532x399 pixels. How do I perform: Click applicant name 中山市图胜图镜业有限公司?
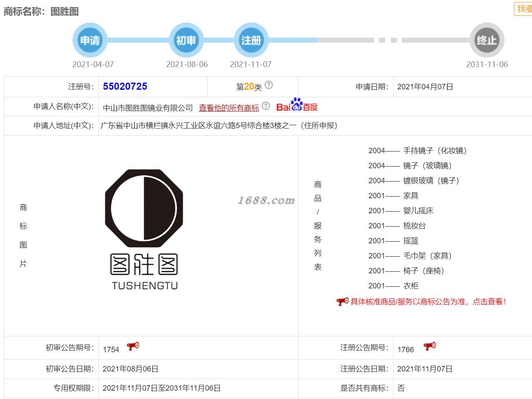[148, 108]
